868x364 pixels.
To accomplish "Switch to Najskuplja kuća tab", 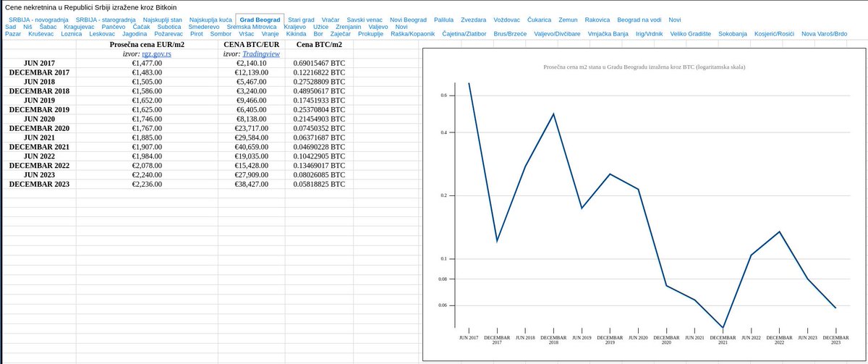I will pos(210,20).
